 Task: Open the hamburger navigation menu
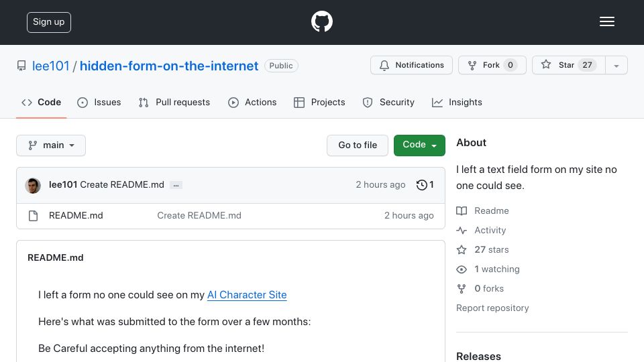[x=606, y=21]
